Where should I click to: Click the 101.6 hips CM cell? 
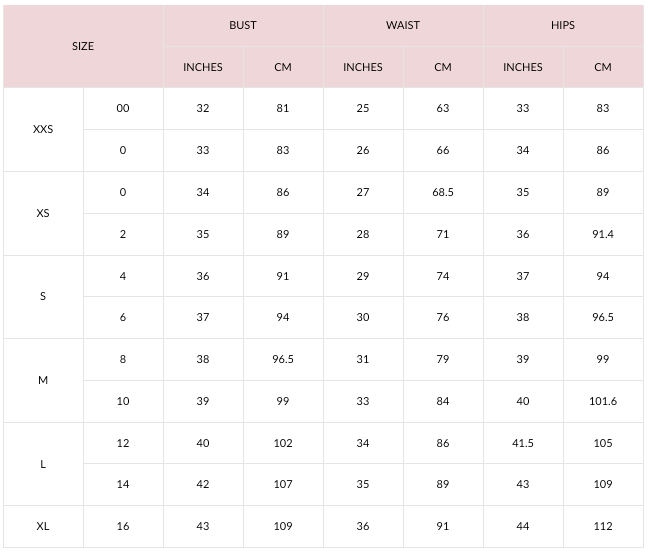click(x=603, y=401)
